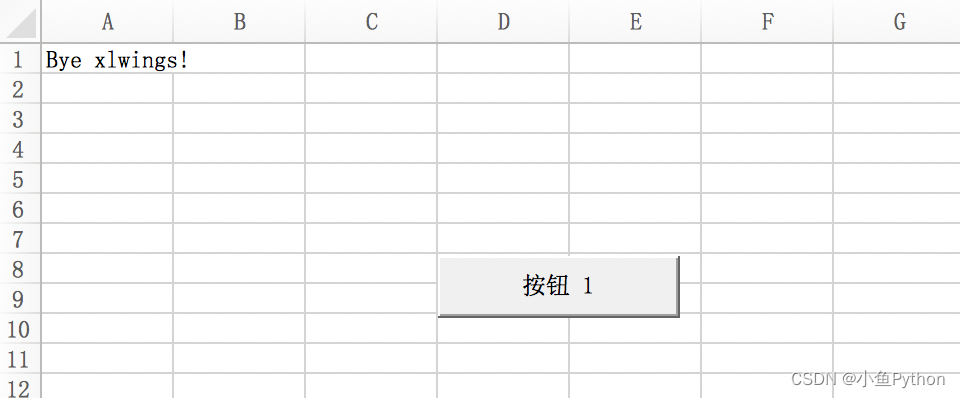Click cell B2
Screen dimensions: 960x398
pyautogui.click(x=239, y=89)
